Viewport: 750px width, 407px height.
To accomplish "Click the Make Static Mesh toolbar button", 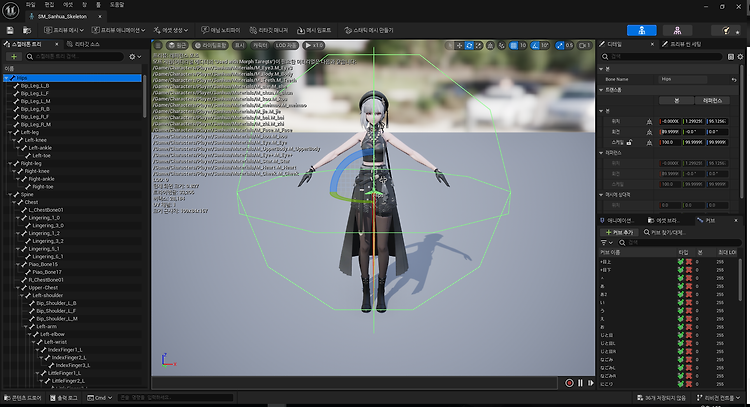I will 369,30.
